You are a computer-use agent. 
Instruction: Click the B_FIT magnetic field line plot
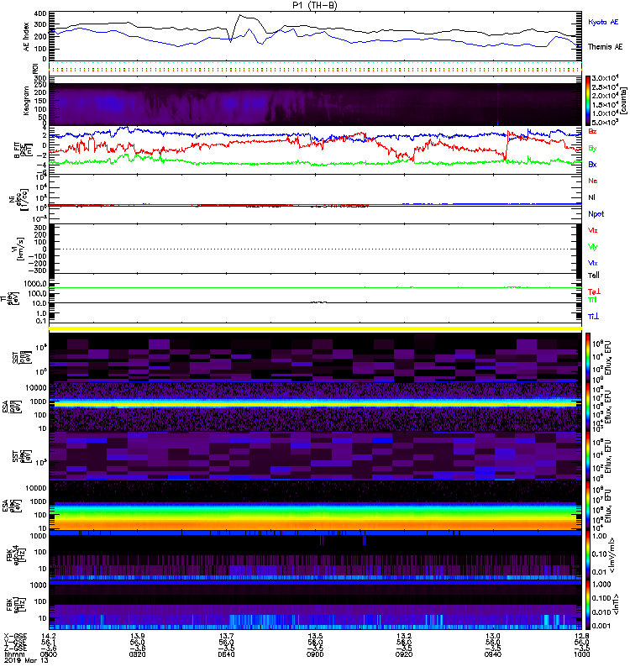315,150
